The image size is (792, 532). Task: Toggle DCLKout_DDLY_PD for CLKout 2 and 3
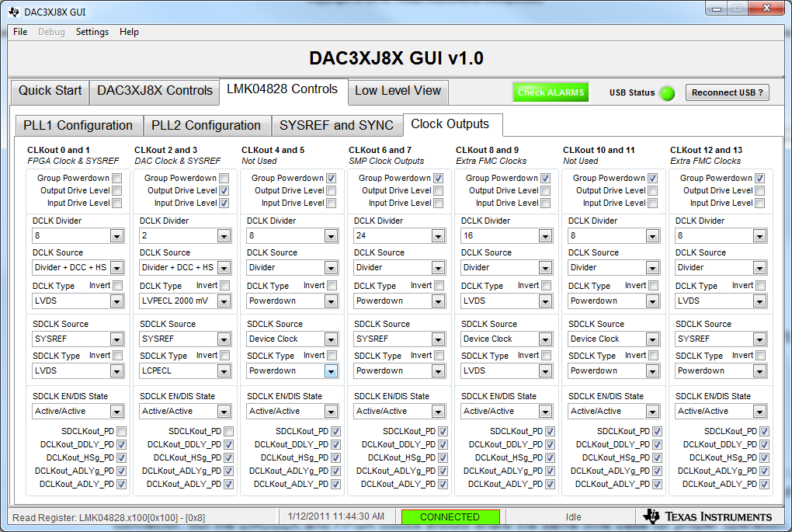click(x=229, y=444)
